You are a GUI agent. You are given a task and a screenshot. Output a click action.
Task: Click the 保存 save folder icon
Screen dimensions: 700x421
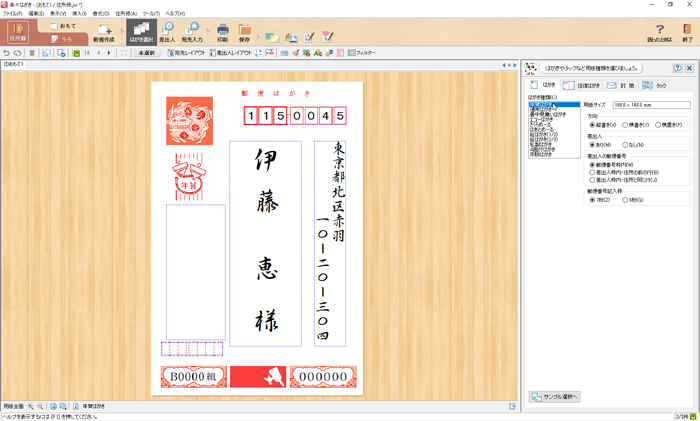pos(245,33)
